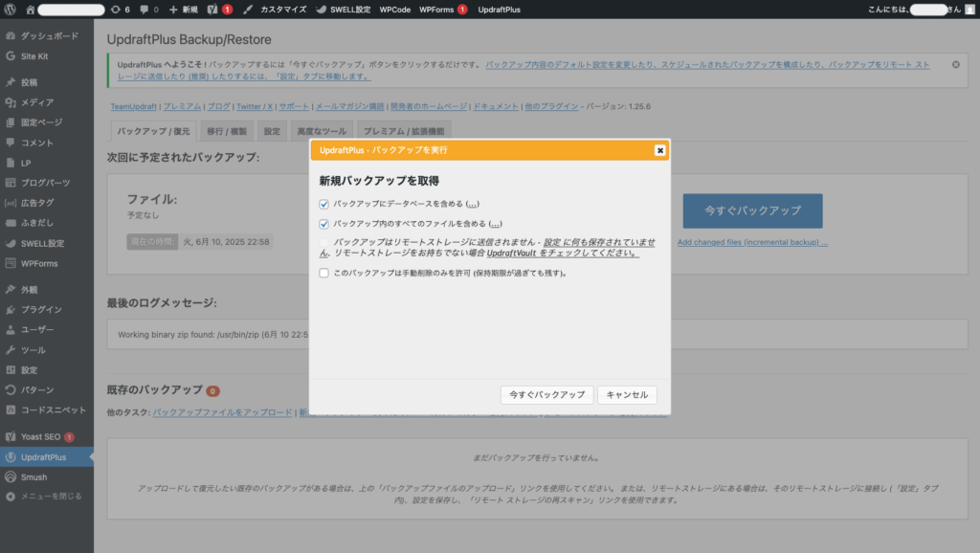Screen dimensions: 980x553
Task: Dismiss the UpdraftPlus welcome notice
Action: [x=956, y=64]
